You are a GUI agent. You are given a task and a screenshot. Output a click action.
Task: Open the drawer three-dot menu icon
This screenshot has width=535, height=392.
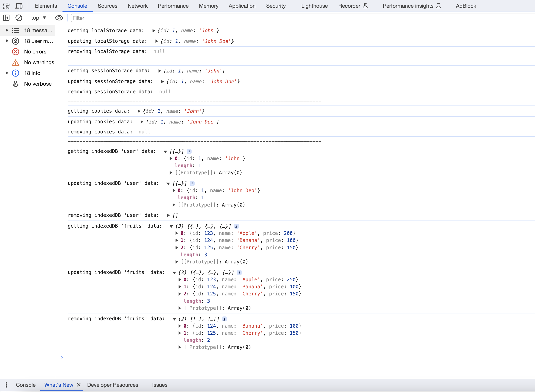(x=6, y=385)
